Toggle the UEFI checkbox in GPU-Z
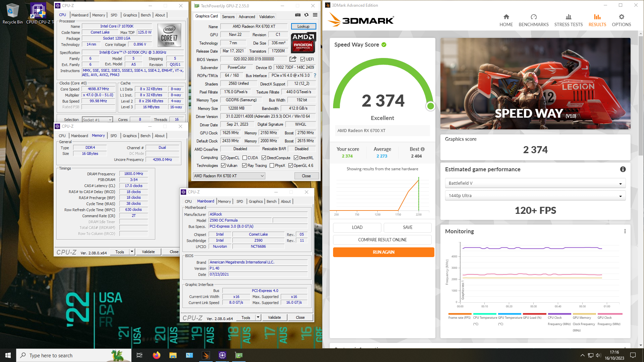 303,59
